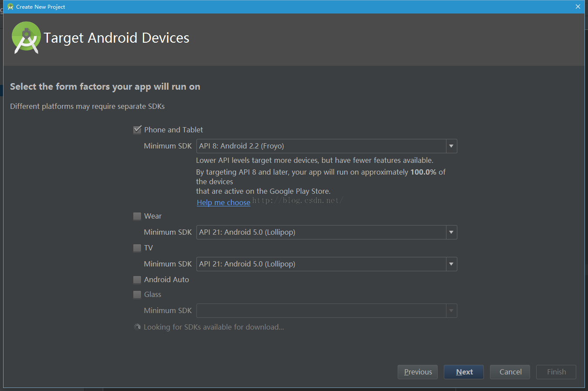The width and height of the screenshot is (588, 391).
Task: Select the TV API 21 Lollipop combo box
Action: pyautogui.click(x=327, y=264)
